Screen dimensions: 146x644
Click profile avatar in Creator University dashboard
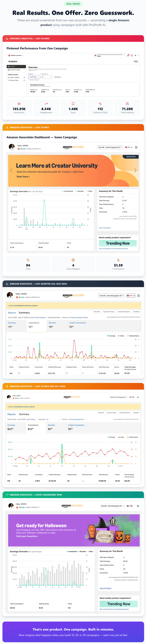click(x=12, y=147)
